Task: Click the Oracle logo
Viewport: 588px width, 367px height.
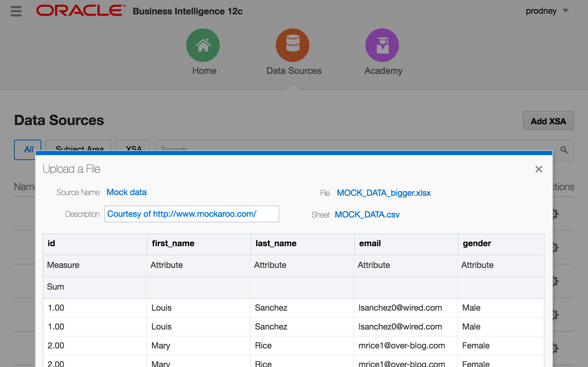Action: coord(80,11)
